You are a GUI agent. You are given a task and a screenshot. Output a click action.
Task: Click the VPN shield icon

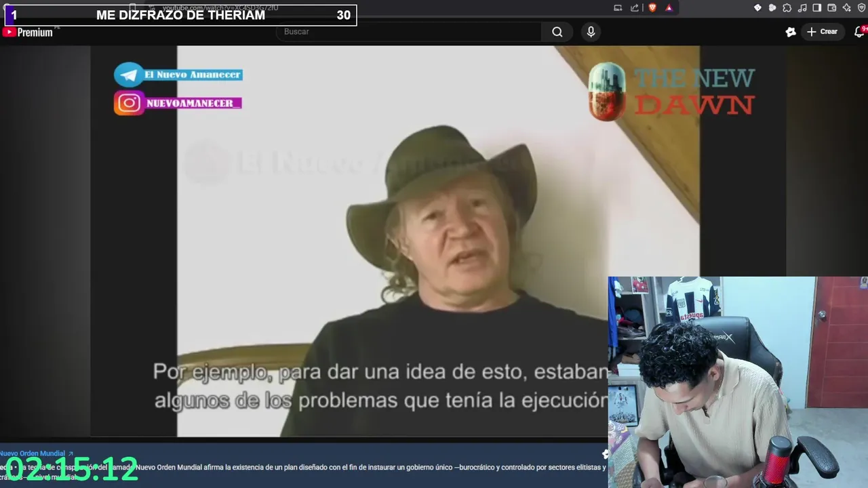(862, 8)
